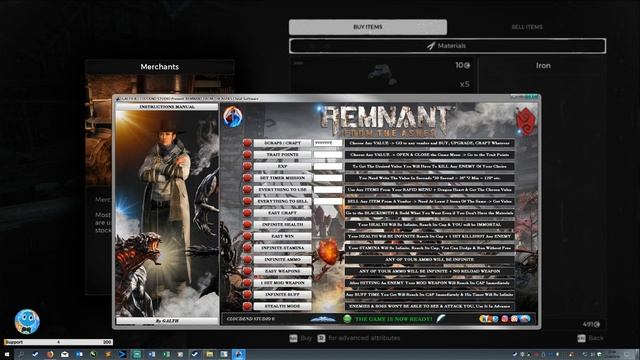Screen dimensions: 640x360
Task: Open the Windows Start menu
Action: [x=7, y=354]
